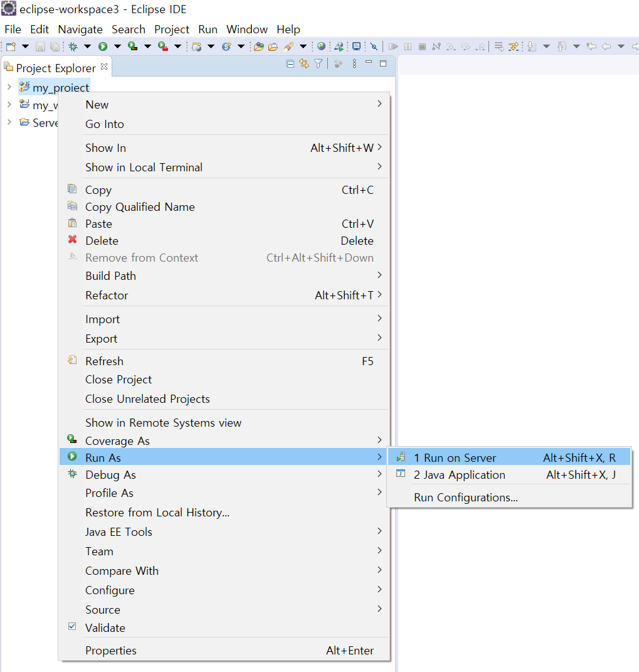The height and width of the screenshot is (672, 639).
Task: Click the Filters funnel icon in Project Explorer
Action: pyautogui.click(x=318, y=63)
